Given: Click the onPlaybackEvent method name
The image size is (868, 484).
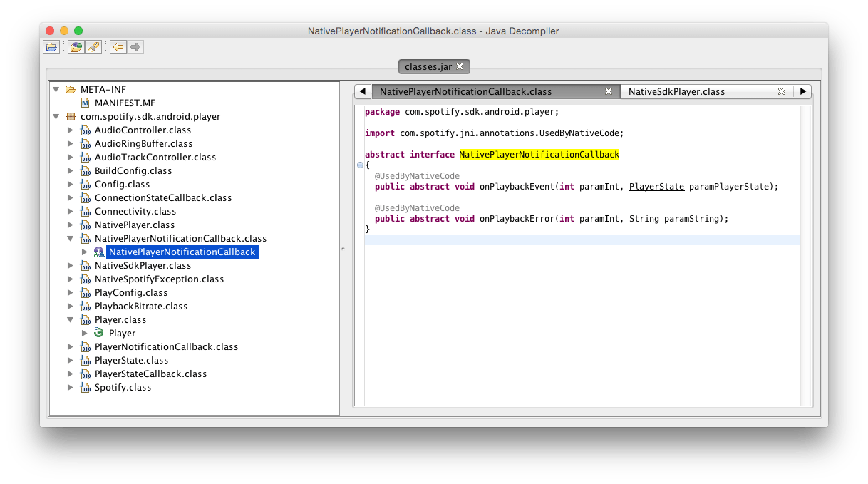Looking at the screenshot, I should (517, 187).
